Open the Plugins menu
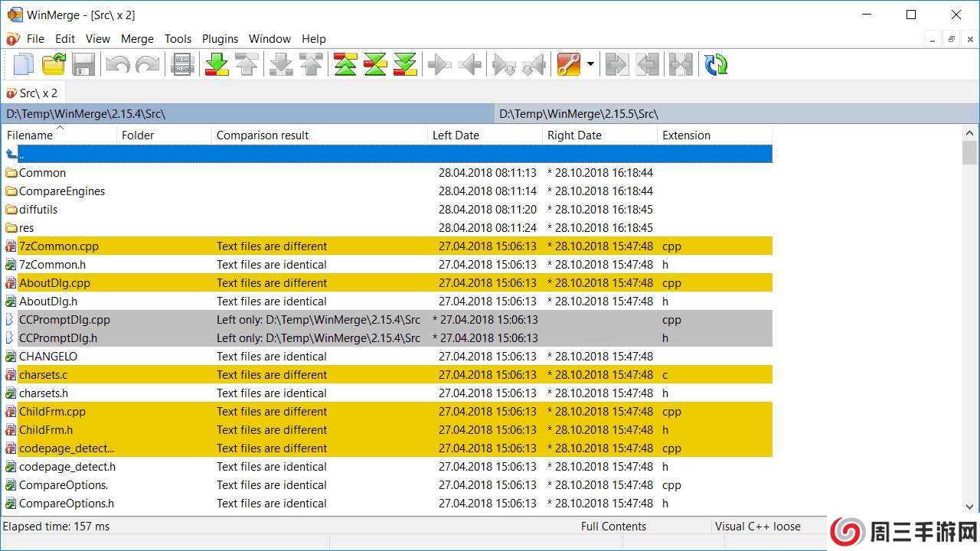 (220, 39)
